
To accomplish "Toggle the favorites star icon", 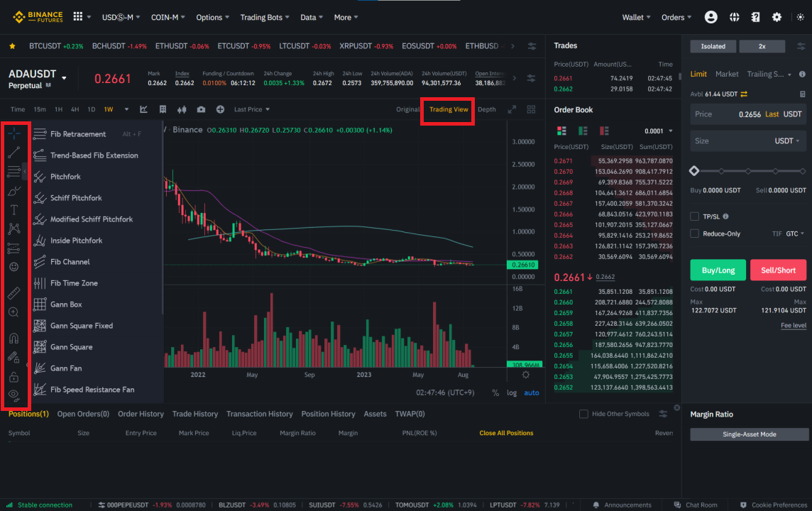I will 12,46.
